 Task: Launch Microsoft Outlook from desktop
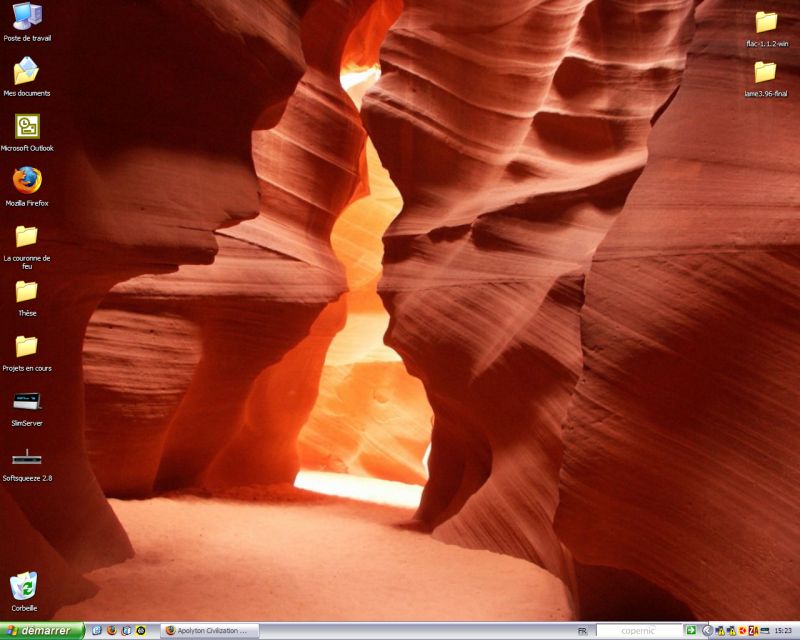pyautogui.click(x=27, y=127)
